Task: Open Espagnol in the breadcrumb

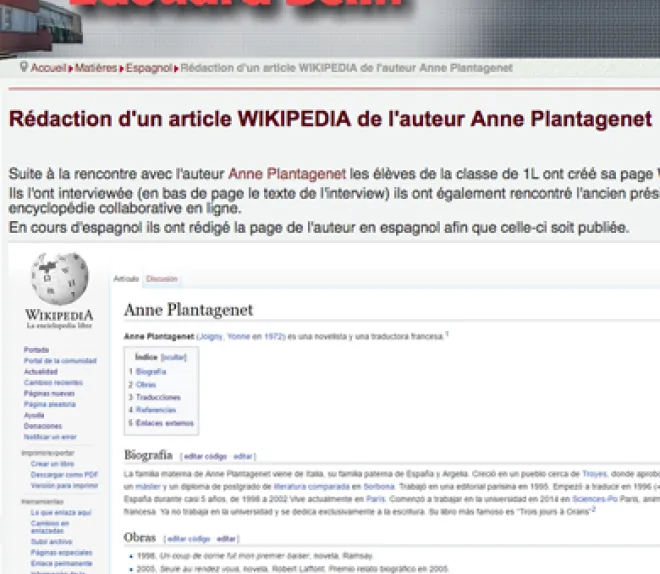Action: click(149, 68)
